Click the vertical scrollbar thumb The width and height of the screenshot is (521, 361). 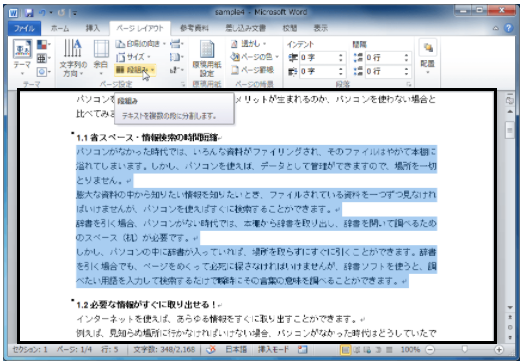coord(510,130)
